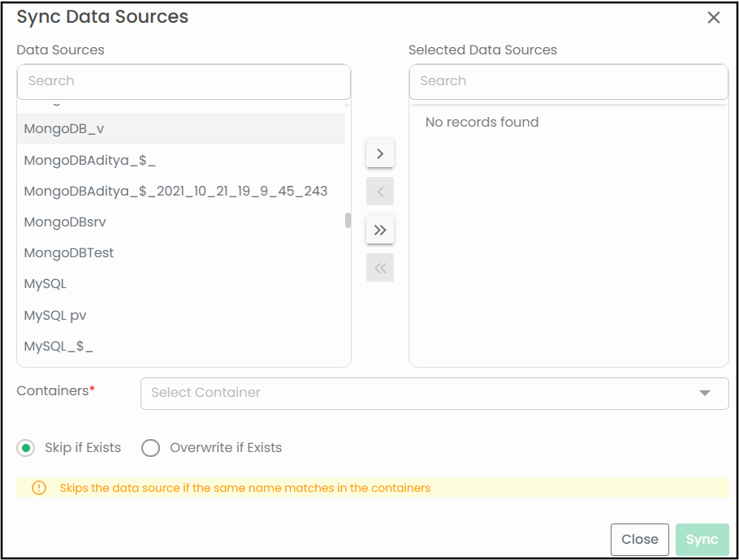
Task: Click the orange info icon in the notice
Action: click(39, 488)
